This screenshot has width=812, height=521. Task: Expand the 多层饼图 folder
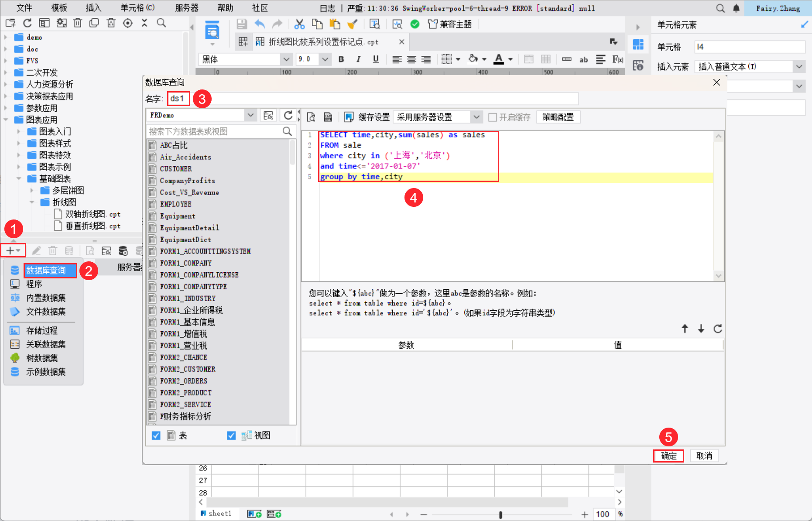[32, 190]
